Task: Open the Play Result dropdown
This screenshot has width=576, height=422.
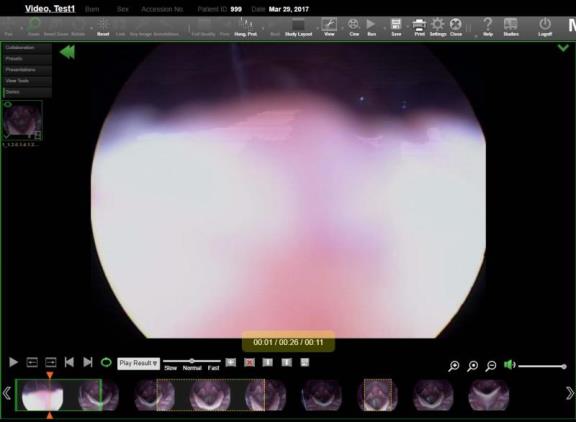Action: point(138,363)
